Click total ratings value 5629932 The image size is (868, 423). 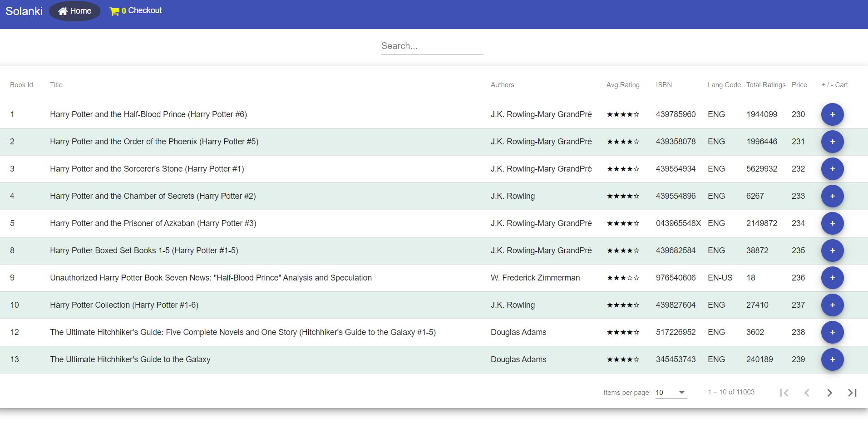[762, 169]
